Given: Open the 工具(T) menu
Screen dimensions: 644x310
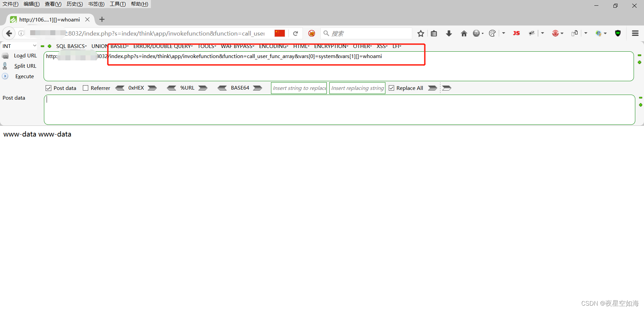Looking at the screenshot, I should pos(117,4).
